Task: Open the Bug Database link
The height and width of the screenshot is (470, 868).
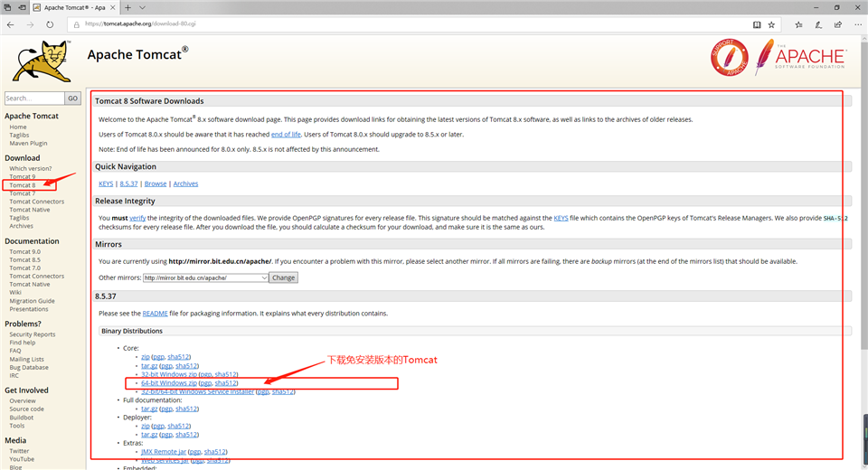Action: pyautogui.click(x=29, y=367)
